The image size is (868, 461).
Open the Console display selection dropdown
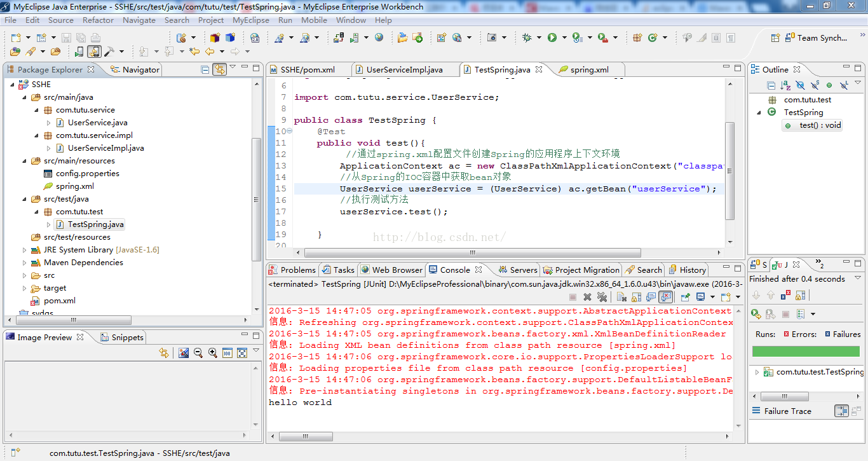tap(713, 297)
